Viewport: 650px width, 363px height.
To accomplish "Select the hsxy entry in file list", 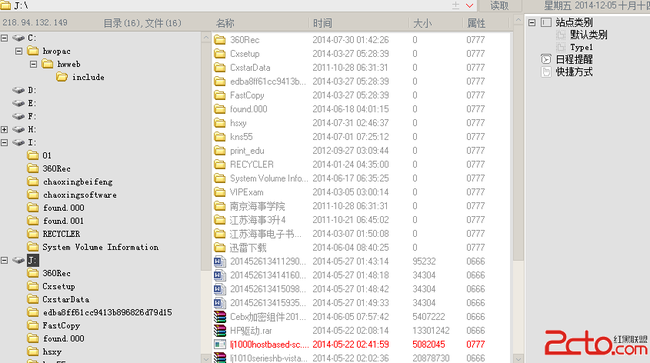I will (238, 123).
